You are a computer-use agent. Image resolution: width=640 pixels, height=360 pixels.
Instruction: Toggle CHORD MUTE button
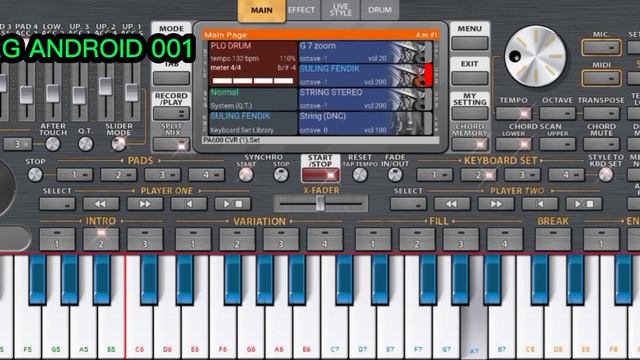point(601,144)
